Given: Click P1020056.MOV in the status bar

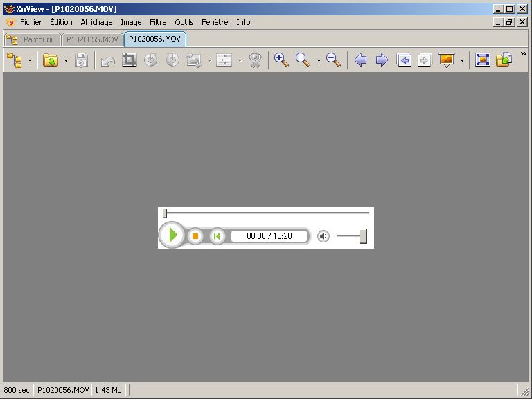Looking at the screenshot, I should pos(63,390).
